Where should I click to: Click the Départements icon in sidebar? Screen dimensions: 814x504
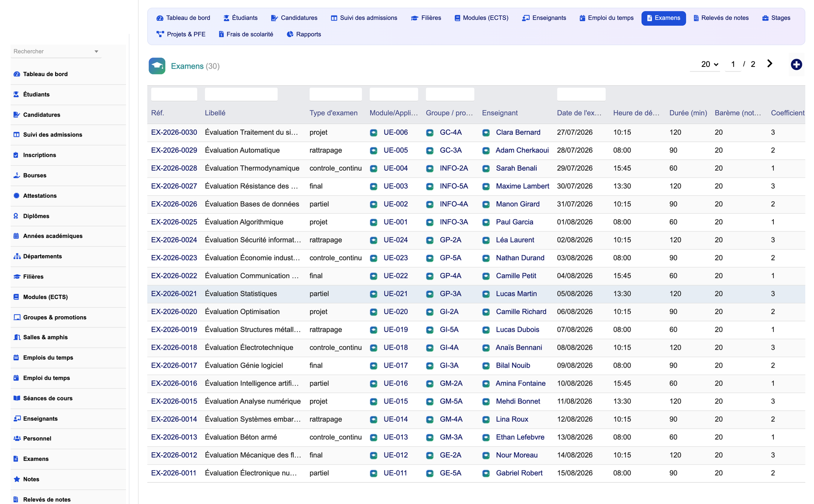tap(17, 256)
